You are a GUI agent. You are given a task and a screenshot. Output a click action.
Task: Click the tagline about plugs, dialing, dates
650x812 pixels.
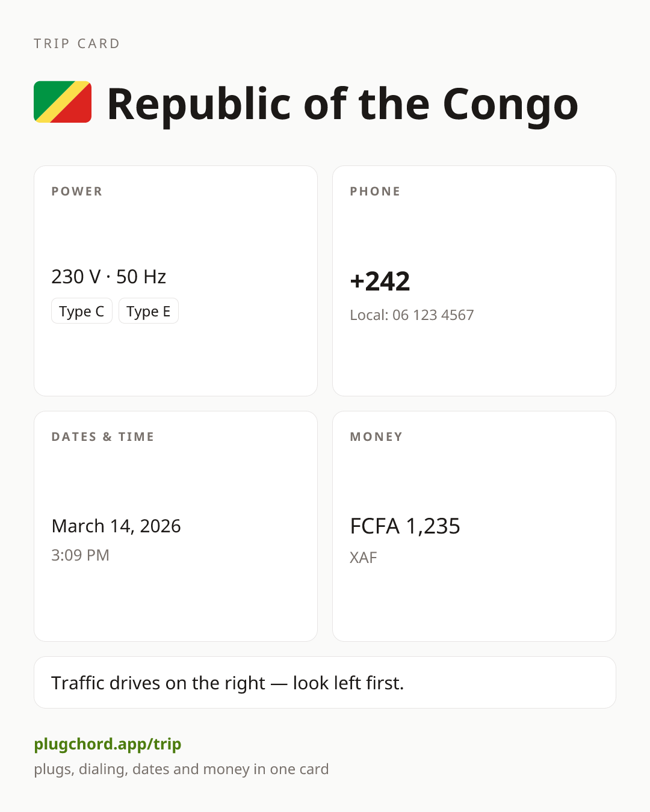coord(181,769)
